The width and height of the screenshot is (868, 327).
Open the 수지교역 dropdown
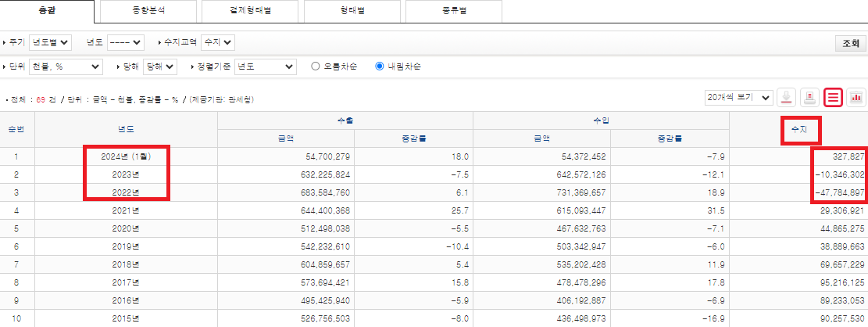coord(217,42)
